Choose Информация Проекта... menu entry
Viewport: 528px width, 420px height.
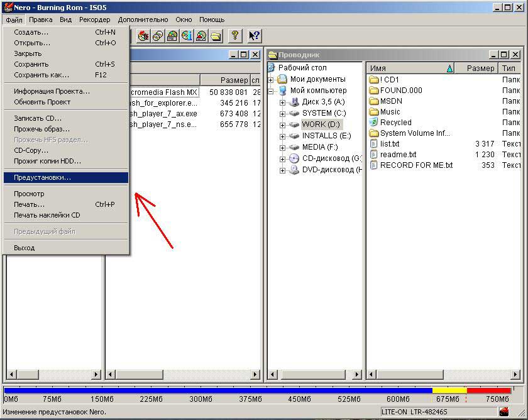(66, 91)
